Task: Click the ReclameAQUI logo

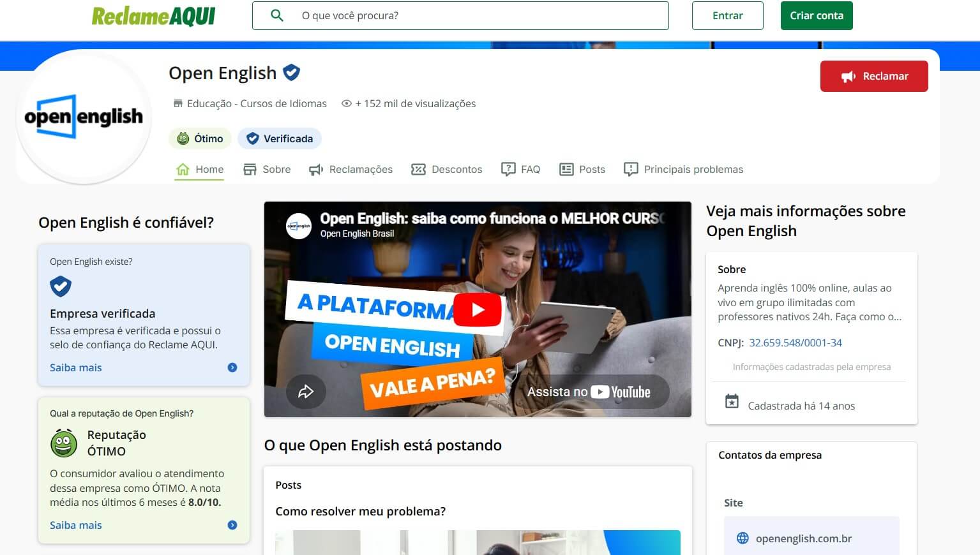Action: tap(154, 16)
